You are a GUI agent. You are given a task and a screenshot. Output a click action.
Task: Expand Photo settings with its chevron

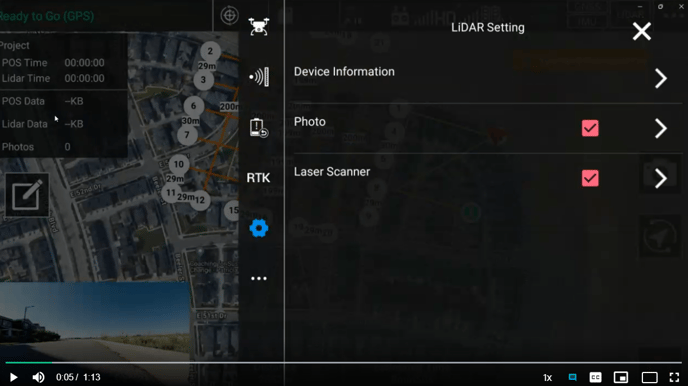[661, 129]
